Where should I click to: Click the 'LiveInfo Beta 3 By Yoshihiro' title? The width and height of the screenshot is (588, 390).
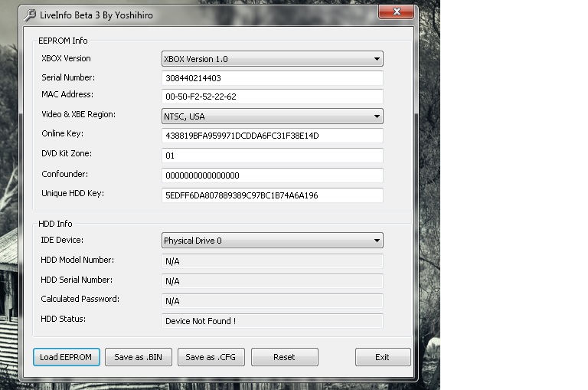pos(96,15)
